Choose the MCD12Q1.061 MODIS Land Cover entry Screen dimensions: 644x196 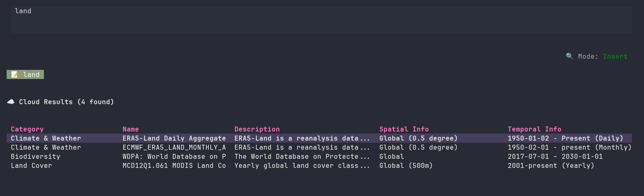click(174, 165)
